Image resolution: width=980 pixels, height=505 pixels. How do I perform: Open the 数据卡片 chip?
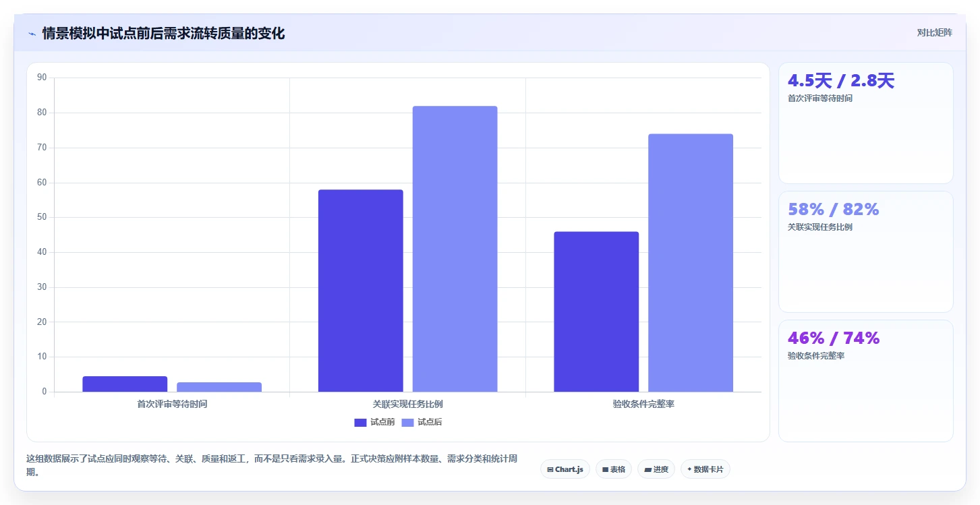click(x=705, y=469)
